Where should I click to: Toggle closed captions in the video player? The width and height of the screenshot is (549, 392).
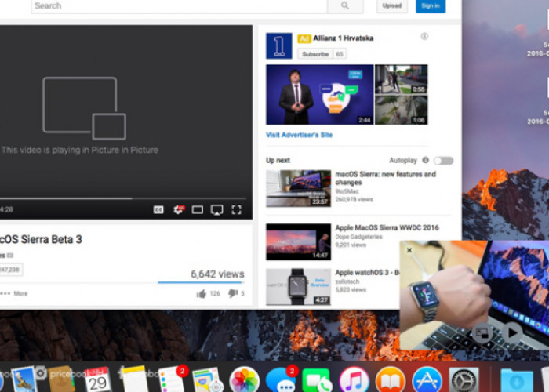click(158, 209)
